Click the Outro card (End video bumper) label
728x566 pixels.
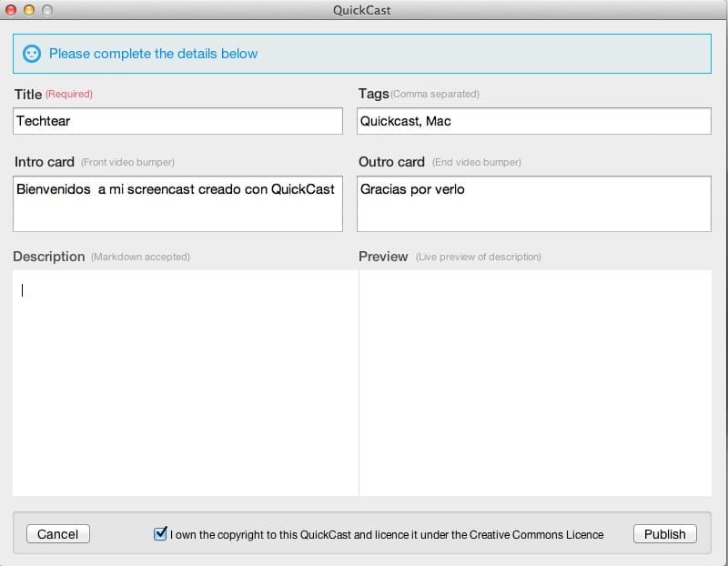(440, 162)
